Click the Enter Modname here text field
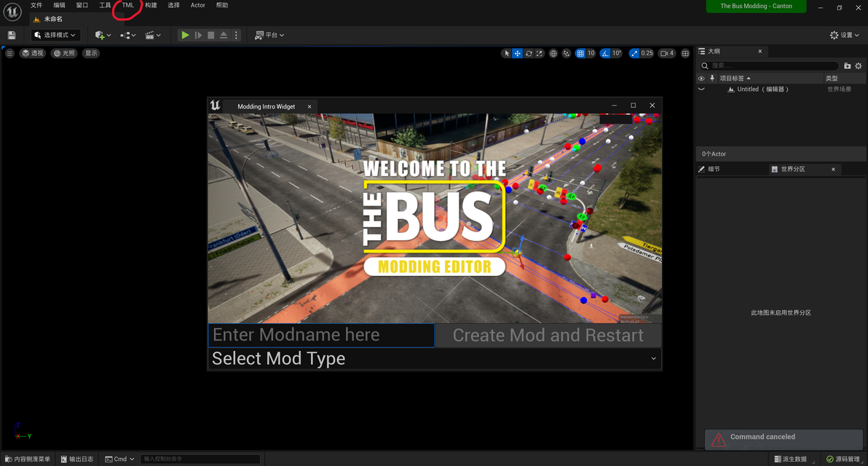The height and width of the screenshot is (466, 868). [x=321, y=335]
